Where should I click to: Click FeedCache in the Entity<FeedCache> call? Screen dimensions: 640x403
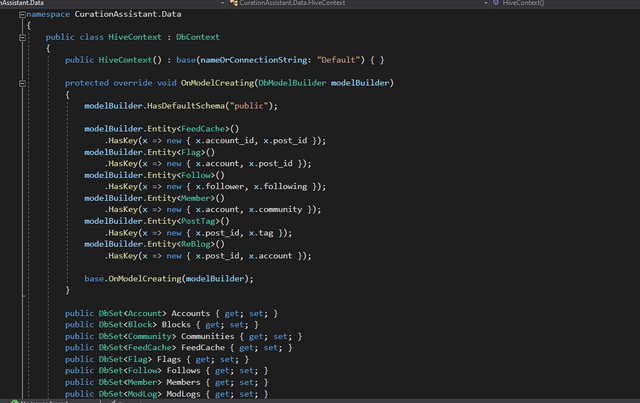203,129
